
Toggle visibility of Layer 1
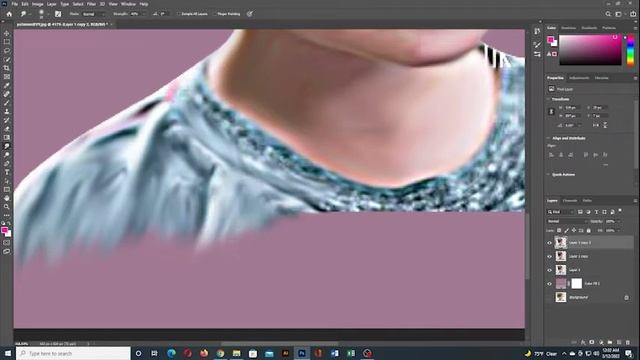[x=549, y=270]
